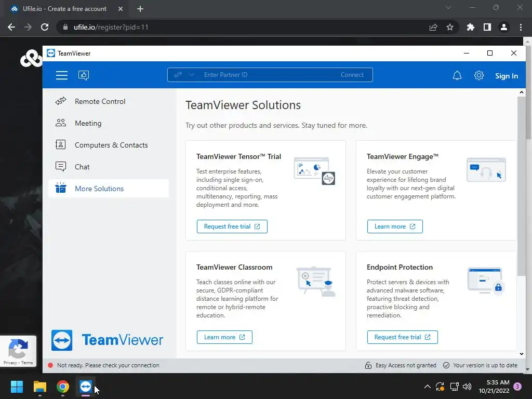The width and height of the screenshot is (532, 399).
Task: Click scroll-down arrow of TeamViewer scrollbar
Action: (x=522, y=354)
